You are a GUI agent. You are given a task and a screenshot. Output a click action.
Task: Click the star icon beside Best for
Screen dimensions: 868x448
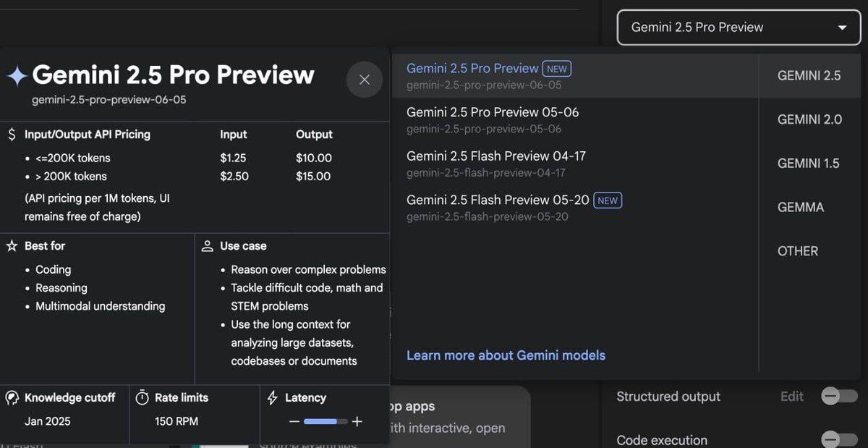(x=12, y=246)
